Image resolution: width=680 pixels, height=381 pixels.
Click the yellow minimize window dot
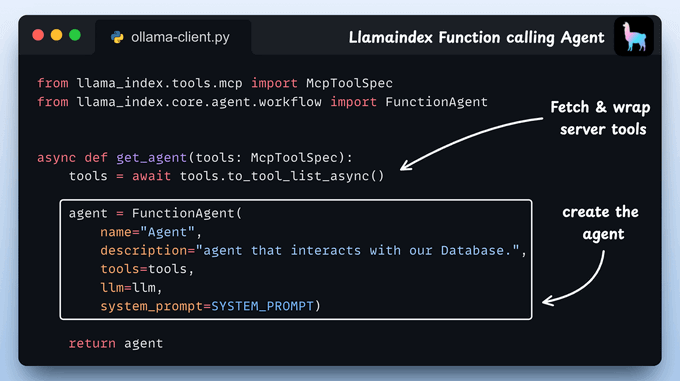pyautogui.click(x=56, y=35)
